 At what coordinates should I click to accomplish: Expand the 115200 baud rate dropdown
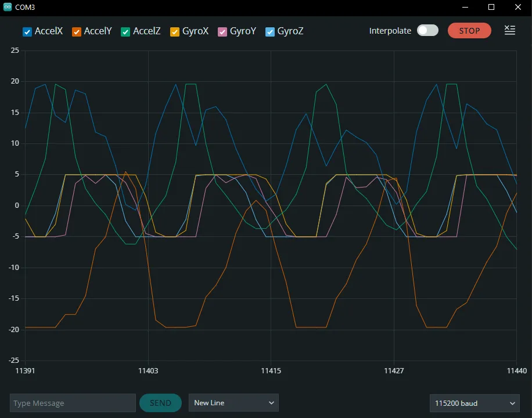(x=475, y=403)
